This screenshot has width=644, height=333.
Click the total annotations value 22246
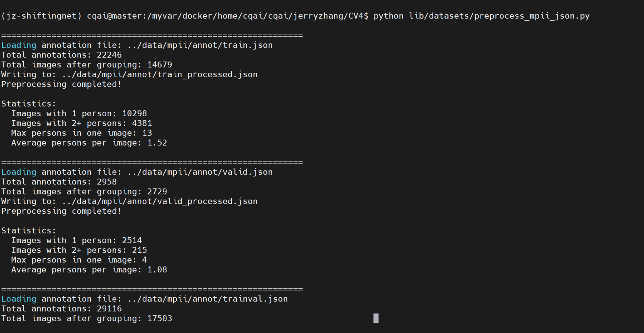(109, 55)
